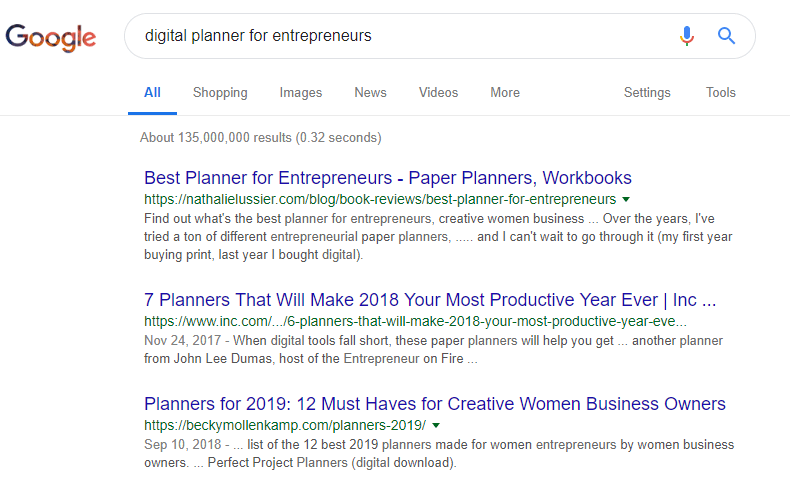This screenshot has height=484, width=790.
Task: Open dropdown arrow next to nathalielussier.com URL
Action: pyautogui.click(x=626, y=199)
